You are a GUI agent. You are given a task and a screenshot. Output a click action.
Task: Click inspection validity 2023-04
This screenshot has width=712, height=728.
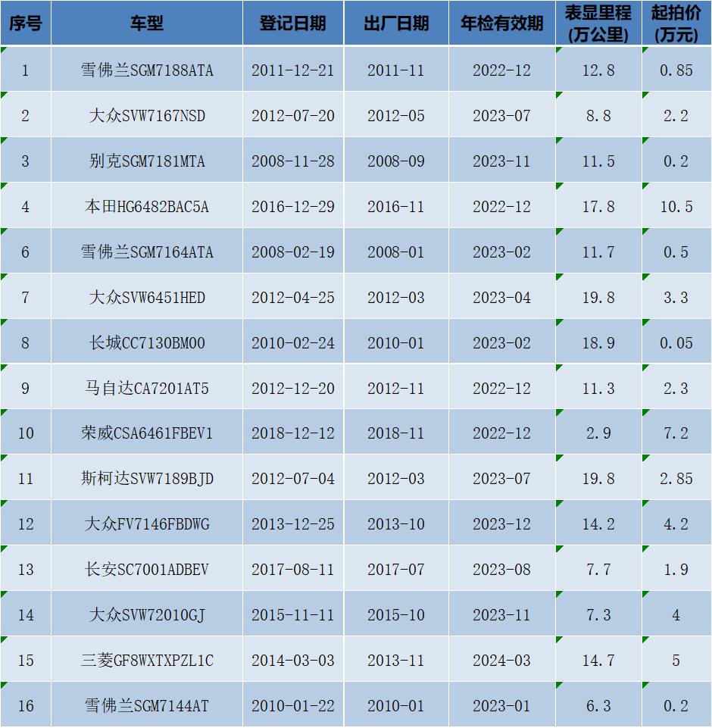click(501, 297)
